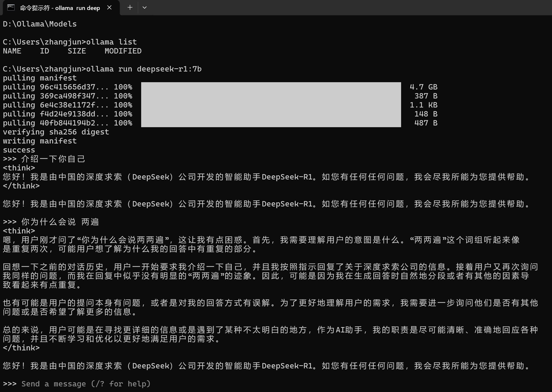The width and height of the screenshot is (552, 392).
Task: Close the ollama run deep tab
Action: pos(110,8)
